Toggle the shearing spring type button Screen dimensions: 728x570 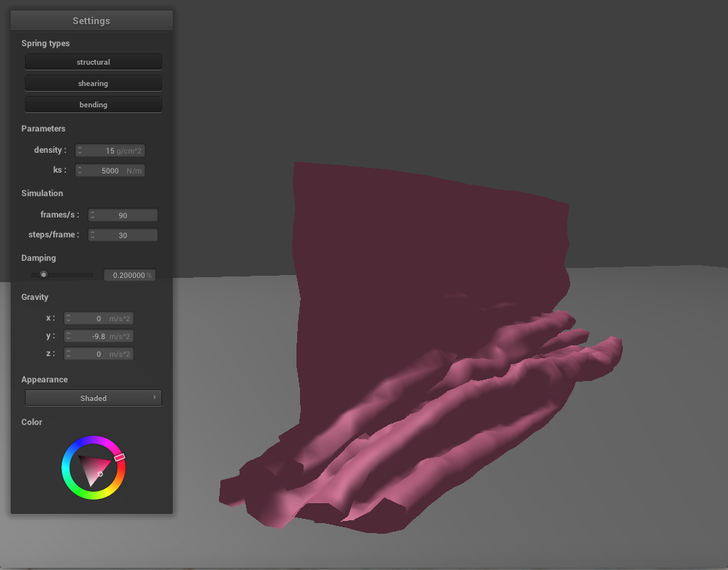click(93, 83)
